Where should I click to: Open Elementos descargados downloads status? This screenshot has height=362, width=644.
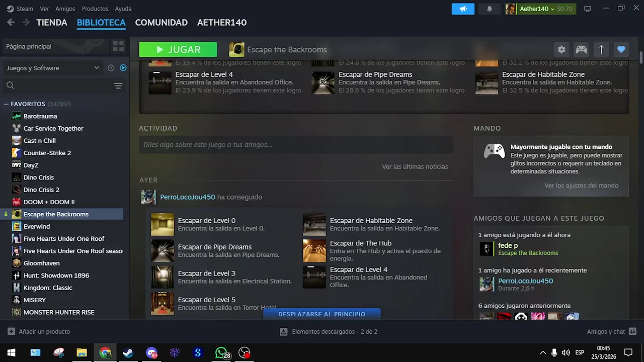coord(329,332)
